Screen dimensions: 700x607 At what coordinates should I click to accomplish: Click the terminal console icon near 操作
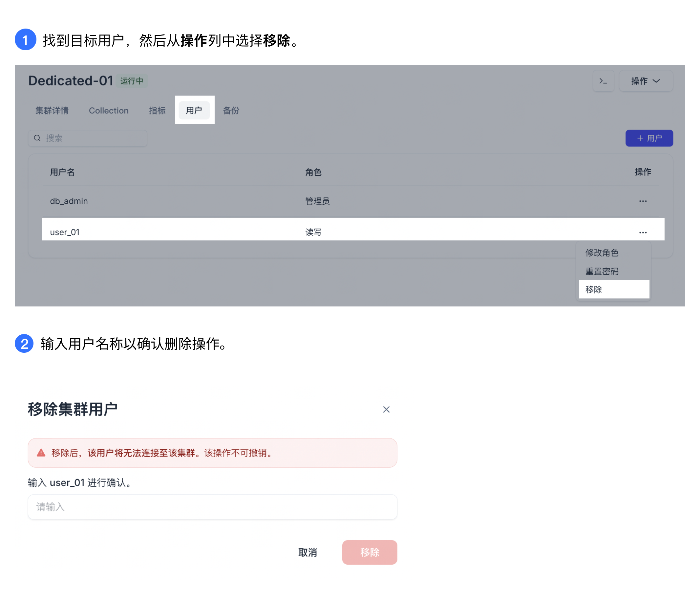604,81
